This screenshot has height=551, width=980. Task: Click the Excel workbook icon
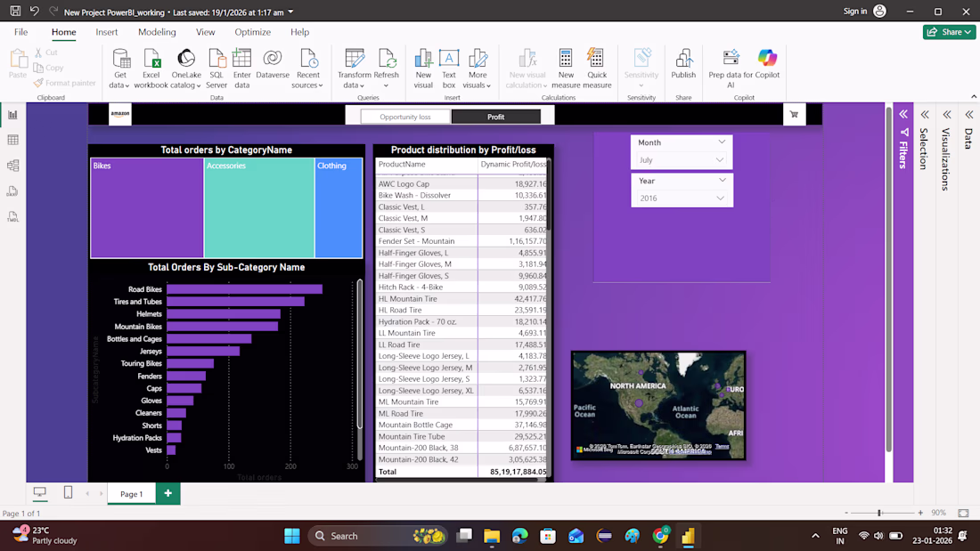coord(151,69)
